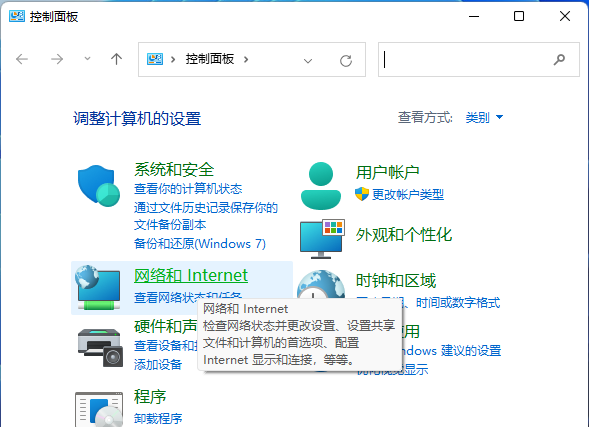This screenshot has width=589, height=427.
Task: Go back with the left arrow
Action: pos(22,59)
